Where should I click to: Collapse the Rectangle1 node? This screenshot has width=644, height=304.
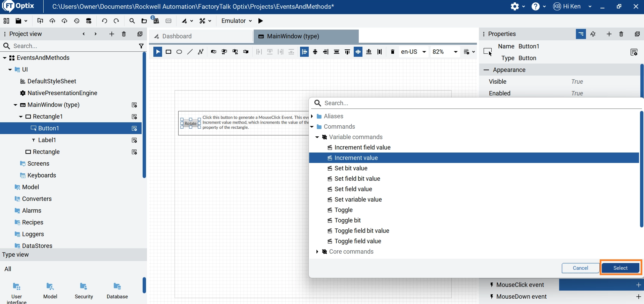pyautogui.click(x=21, y=117)
